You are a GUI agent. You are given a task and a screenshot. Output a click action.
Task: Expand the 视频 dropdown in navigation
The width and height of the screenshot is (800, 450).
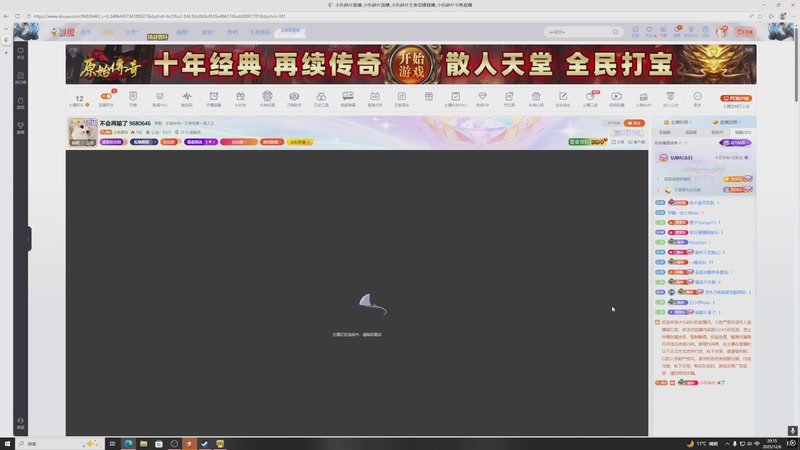point(183,32)
